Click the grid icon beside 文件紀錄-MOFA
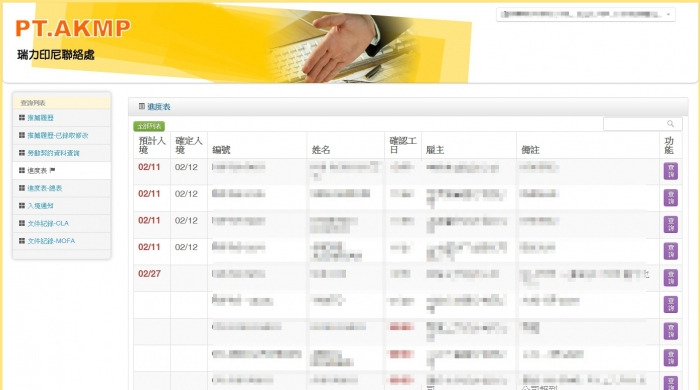Screen dimensions: 700x390 (21, 241)
